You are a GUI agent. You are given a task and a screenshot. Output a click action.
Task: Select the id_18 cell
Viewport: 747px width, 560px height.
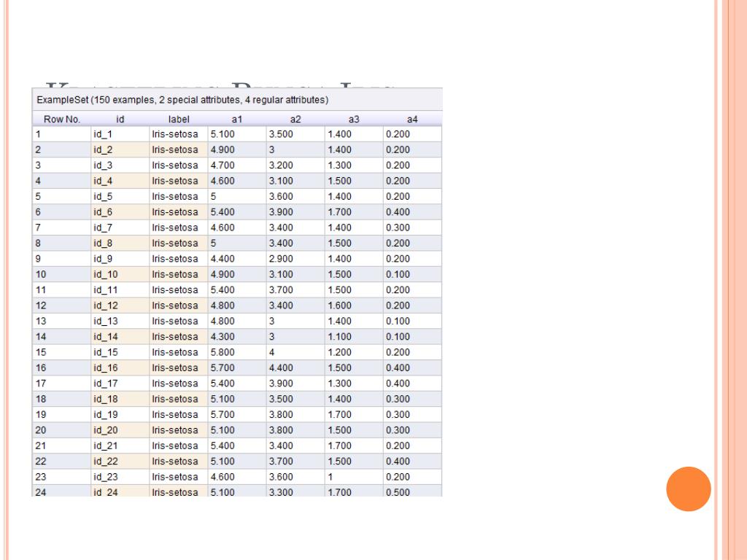click(120, 399)
